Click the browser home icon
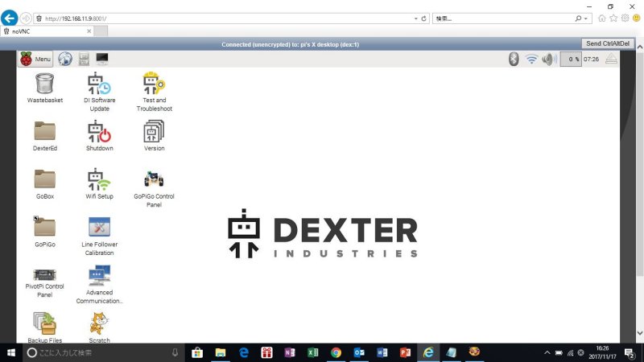 point(601,18)
